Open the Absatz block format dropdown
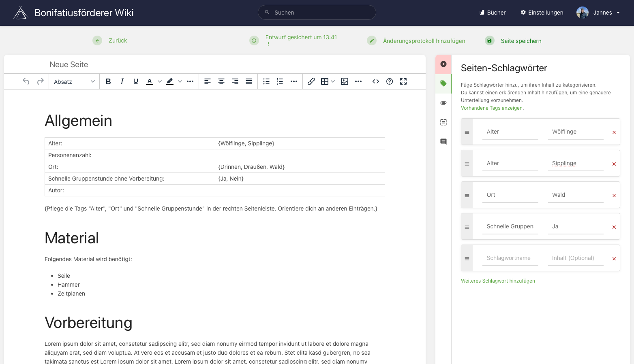Viewport: 634px width, 364px height. [74, 82]
